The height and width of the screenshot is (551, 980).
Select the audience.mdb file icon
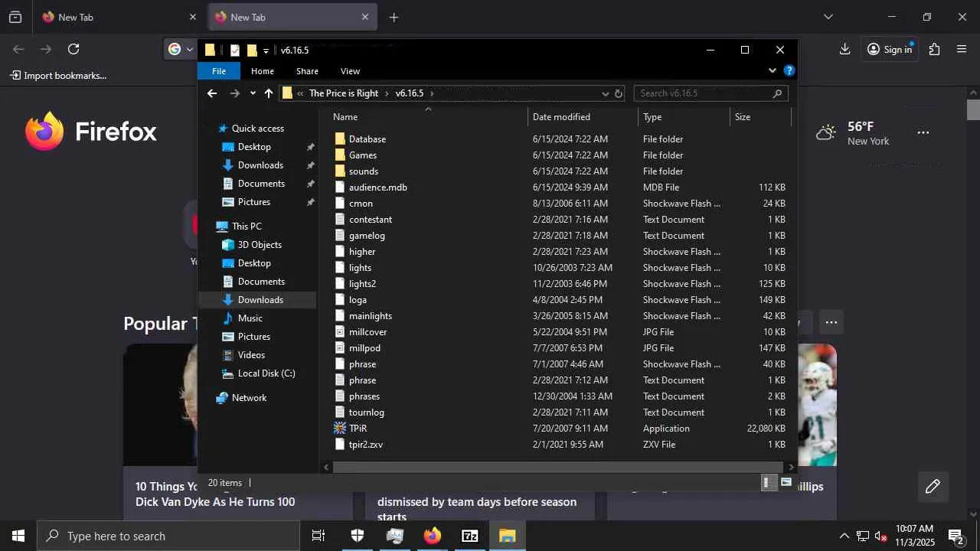point(340,187)
